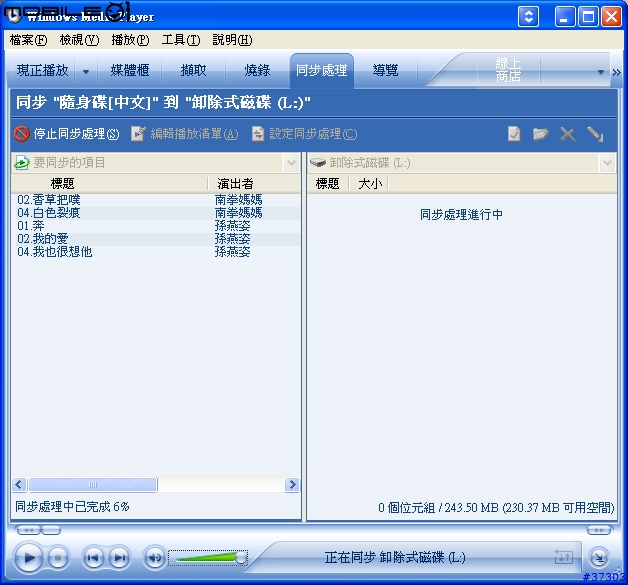Click 編輯播放清單 edit playlist icon
This screenshot has width=628, height=585.
click(x=139, y=134)
